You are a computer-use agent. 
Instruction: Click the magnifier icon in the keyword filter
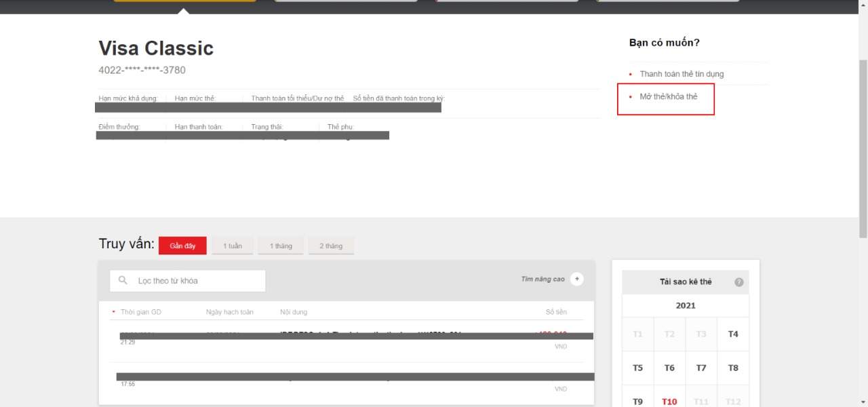click(x=123, y=280)
